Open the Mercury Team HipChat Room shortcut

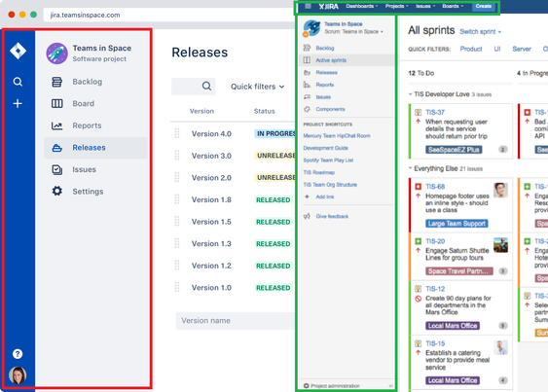click(337, 135)
